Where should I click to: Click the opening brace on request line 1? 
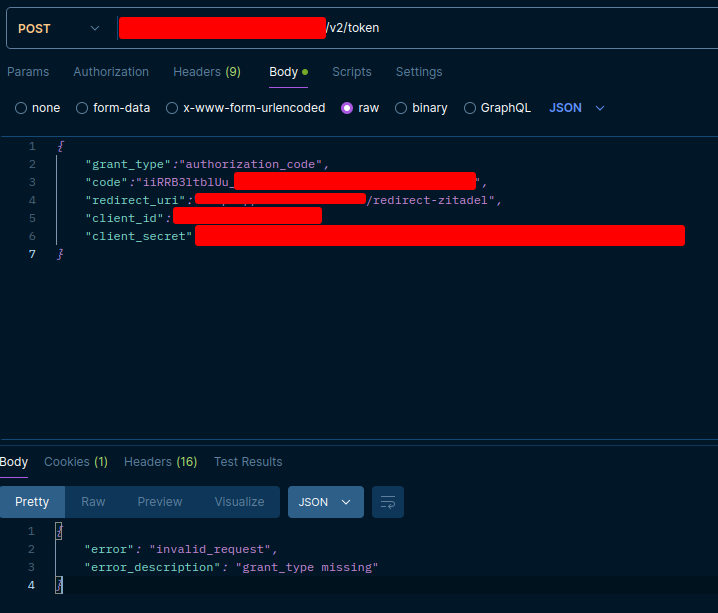[x=60, y=146]
